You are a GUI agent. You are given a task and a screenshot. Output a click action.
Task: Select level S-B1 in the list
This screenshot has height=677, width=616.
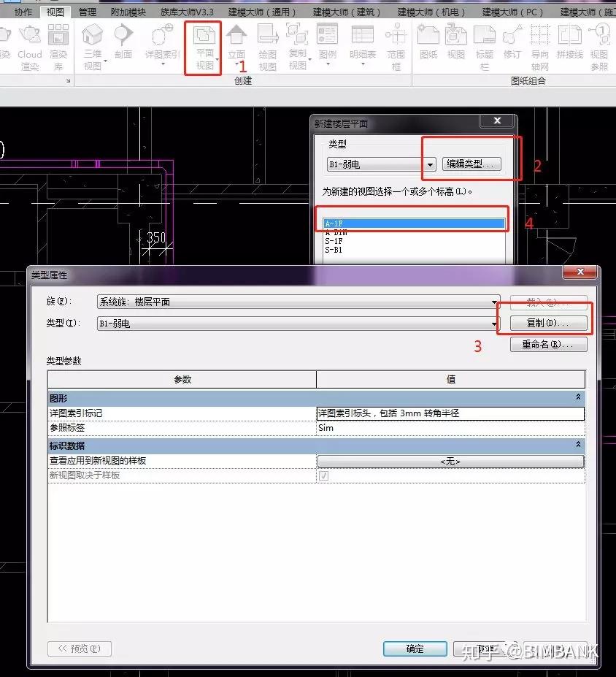(414, 250)
